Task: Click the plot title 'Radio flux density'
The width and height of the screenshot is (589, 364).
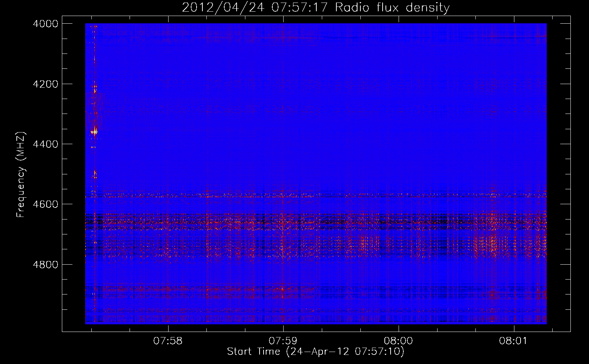Action: point(392,8)
